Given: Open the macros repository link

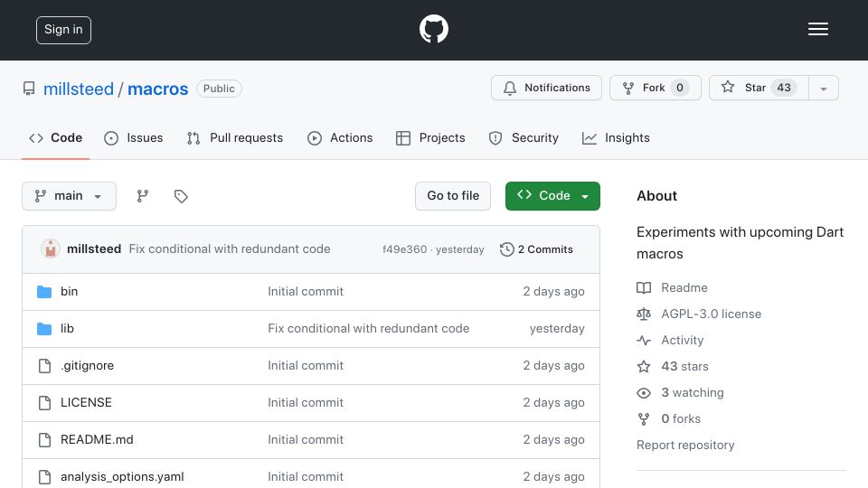Looking at the screenshot, I should click(157, 89).
